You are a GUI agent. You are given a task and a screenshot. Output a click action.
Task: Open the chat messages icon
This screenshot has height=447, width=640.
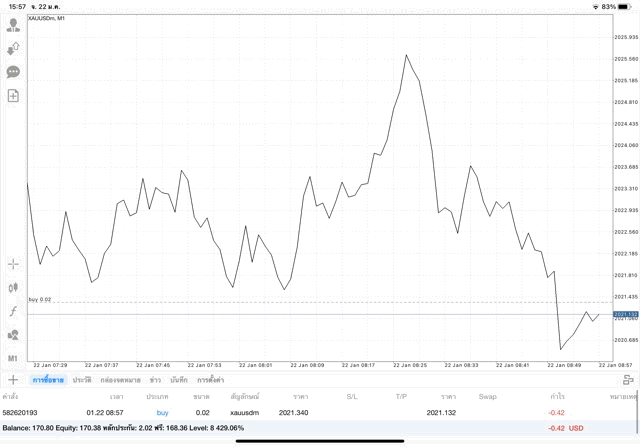tap(13, 72)
